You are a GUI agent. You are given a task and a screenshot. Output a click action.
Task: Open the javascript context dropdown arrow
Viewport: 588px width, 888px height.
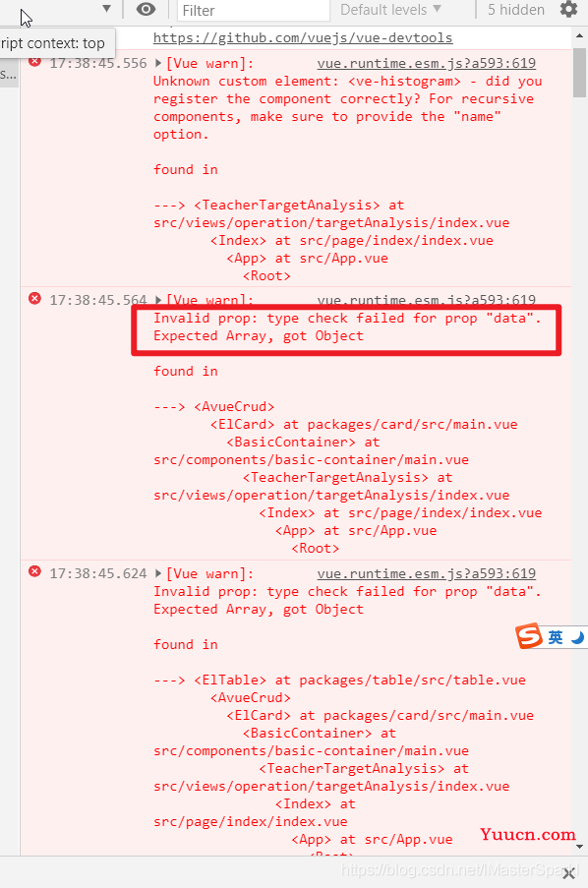(106, 9)
